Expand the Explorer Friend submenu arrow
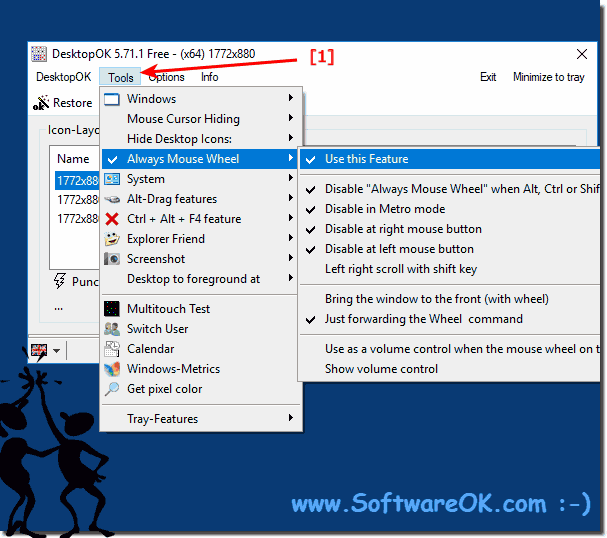The width and height of the screenshot is (607, 538). point(291,238)
